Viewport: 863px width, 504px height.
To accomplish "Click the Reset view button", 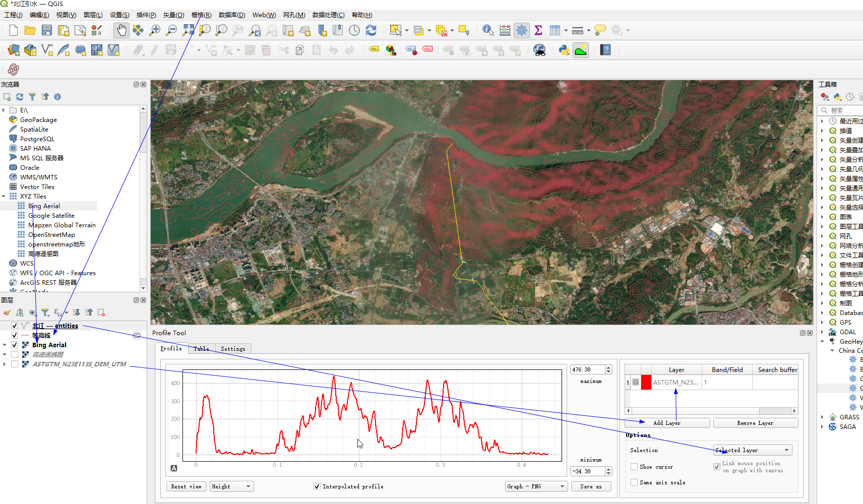I will point(186,486).
